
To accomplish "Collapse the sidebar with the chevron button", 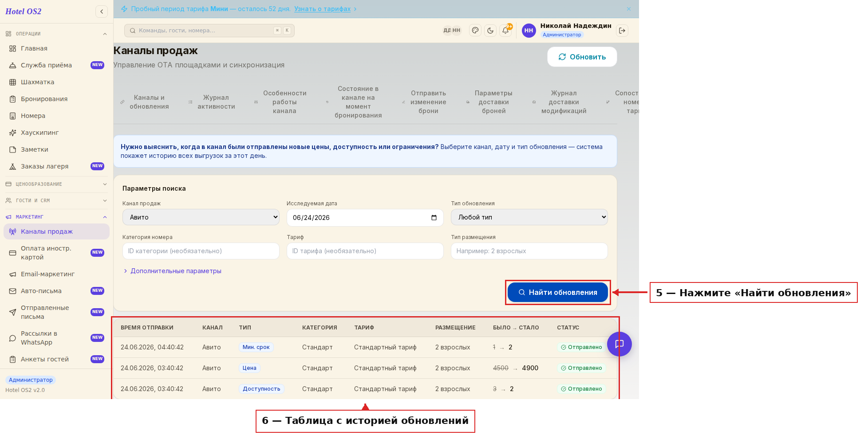I will pos(102,12).
